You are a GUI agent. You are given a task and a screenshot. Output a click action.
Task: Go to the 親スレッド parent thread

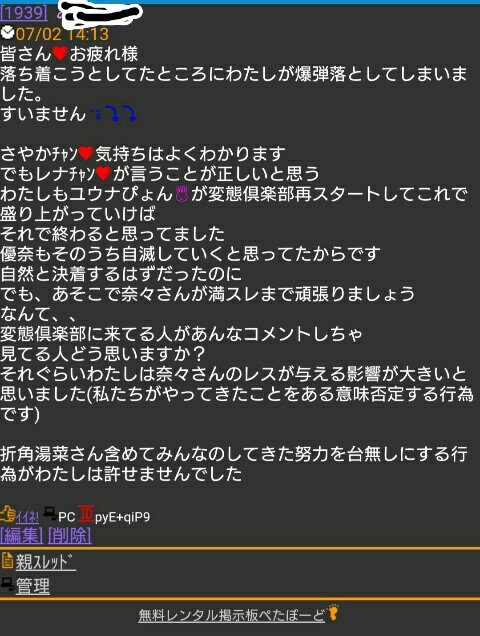[x=45, y=562]
